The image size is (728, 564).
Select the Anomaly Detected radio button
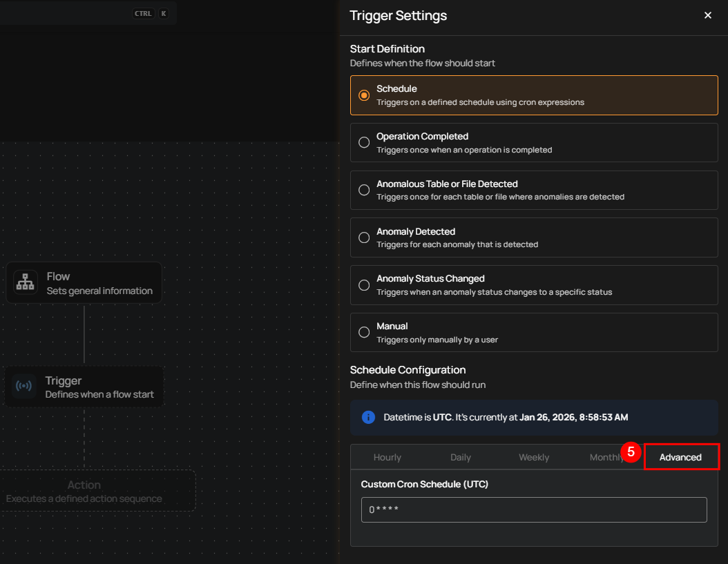pos(364,237)
